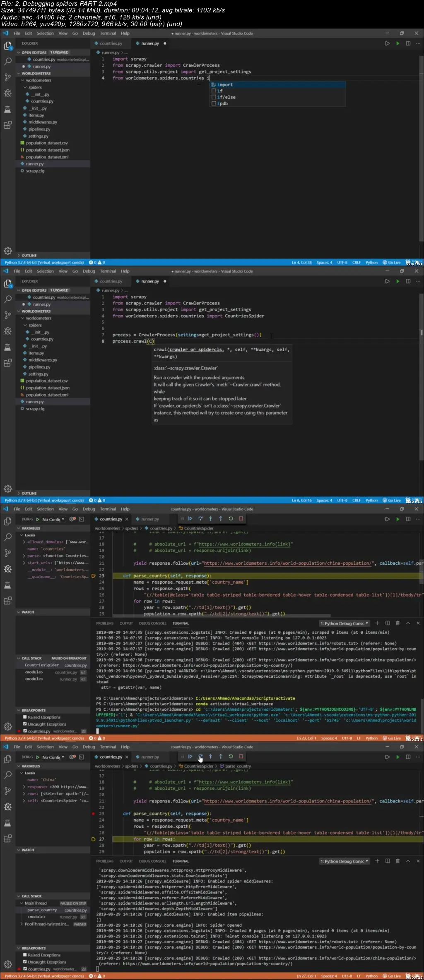Switch to runner.py tab in paused-on-breakpoint frame
Viewport: 424px width, 980px height.
click(x=150, y=519)
